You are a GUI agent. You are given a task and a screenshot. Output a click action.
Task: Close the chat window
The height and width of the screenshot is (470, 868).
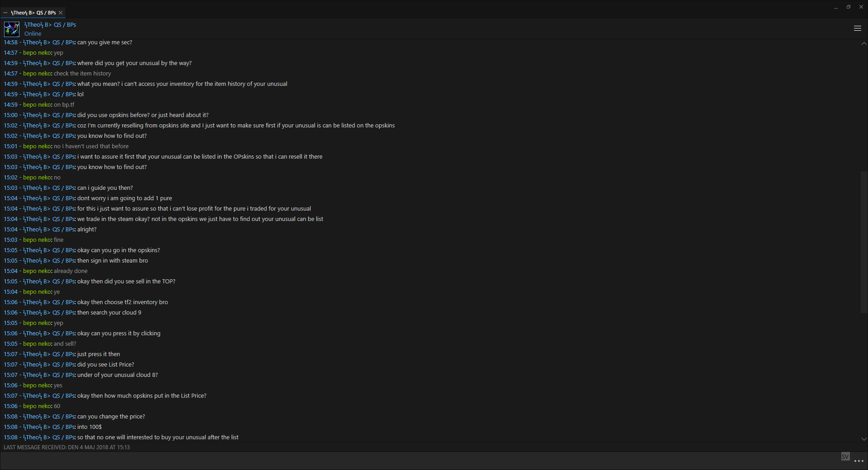pos(861,7)
